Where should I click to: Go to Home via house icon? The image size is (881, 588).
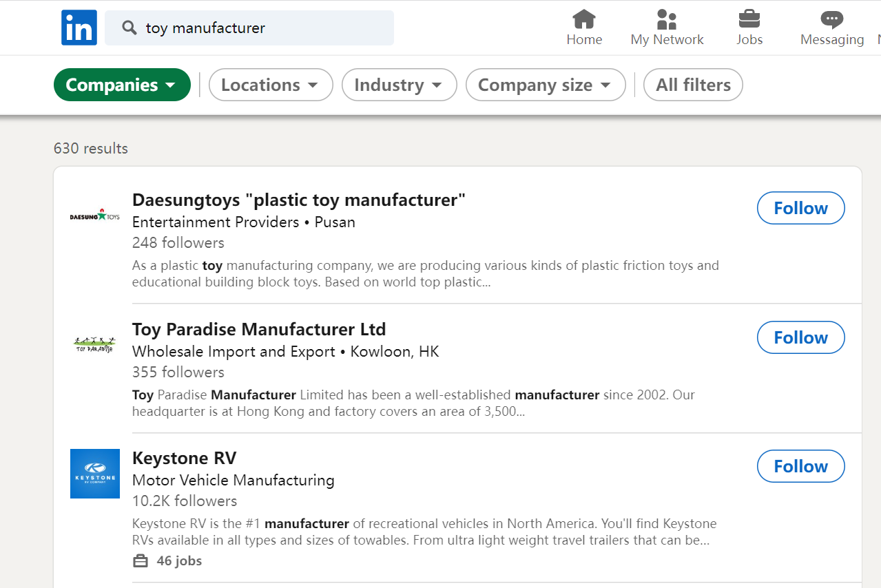(584, 19)
